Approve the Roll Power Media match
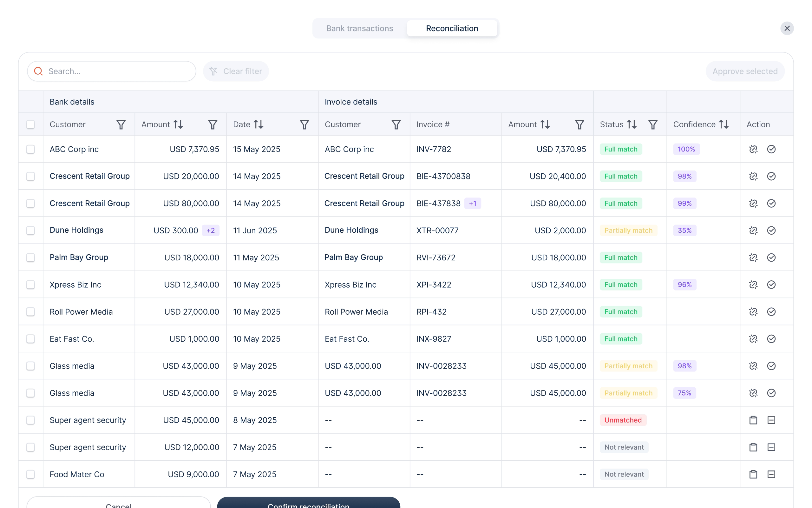Image resolution: width=812 pixels, height=508 pixels. (771, 312)
